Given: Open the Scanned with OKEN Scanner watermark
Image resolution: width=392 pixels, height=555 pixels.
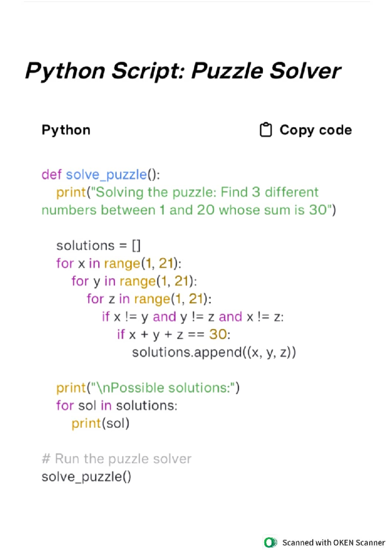Looking at the screenshot, I should [333, 543].
